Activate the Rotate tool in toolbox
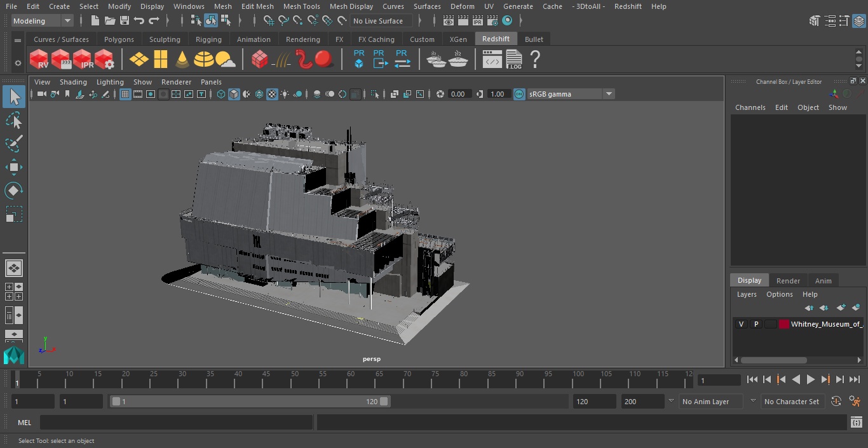Viewport: 868px width, 448px height. click(13, 191)
